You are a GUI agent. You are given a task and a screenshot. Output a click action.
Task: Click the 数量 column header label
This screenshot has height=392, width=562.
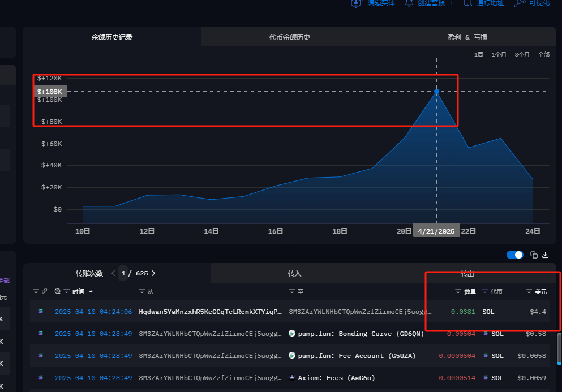(x=470, y=291)
